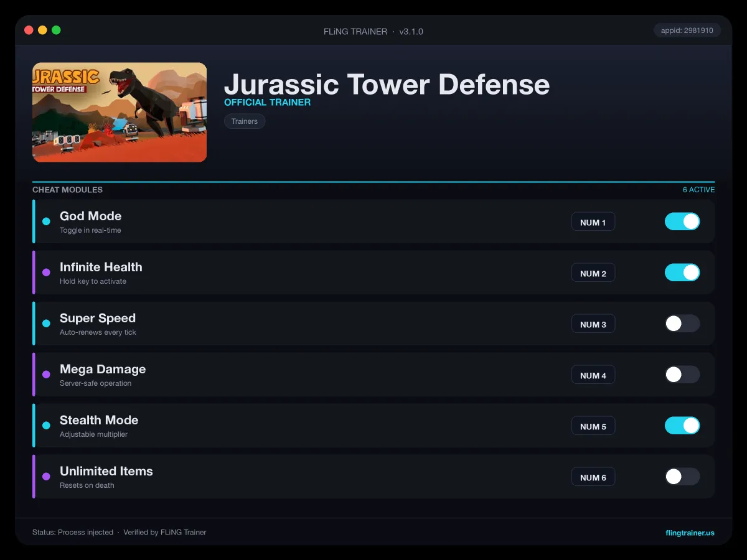The width and height of the screenshot is (747, 560).
Task: Click the CHEAT MODULES heading
Action: [67, 190]
